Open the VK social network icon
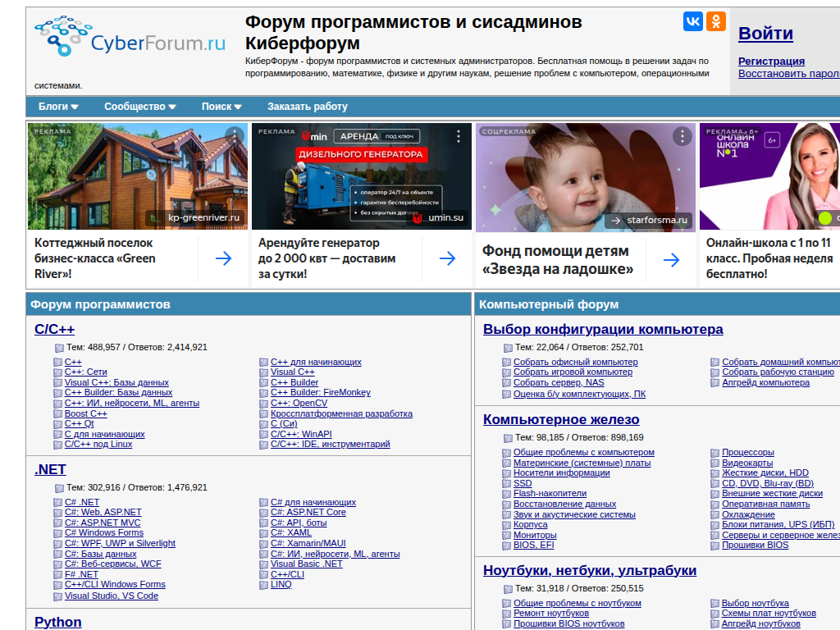Viewport: 840px width, 630px height. click(693, 21)
